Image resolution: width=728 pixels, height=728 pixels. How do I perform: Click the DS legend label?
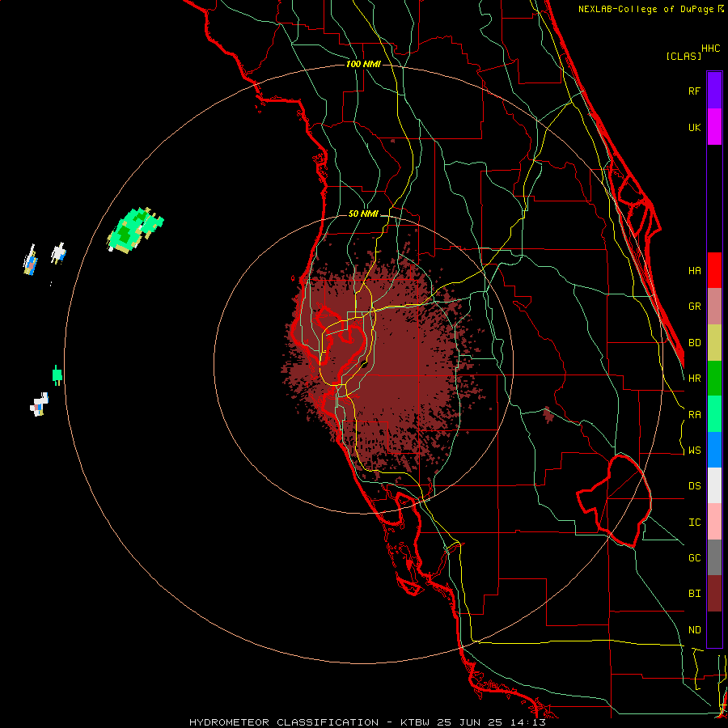[694, 486]
